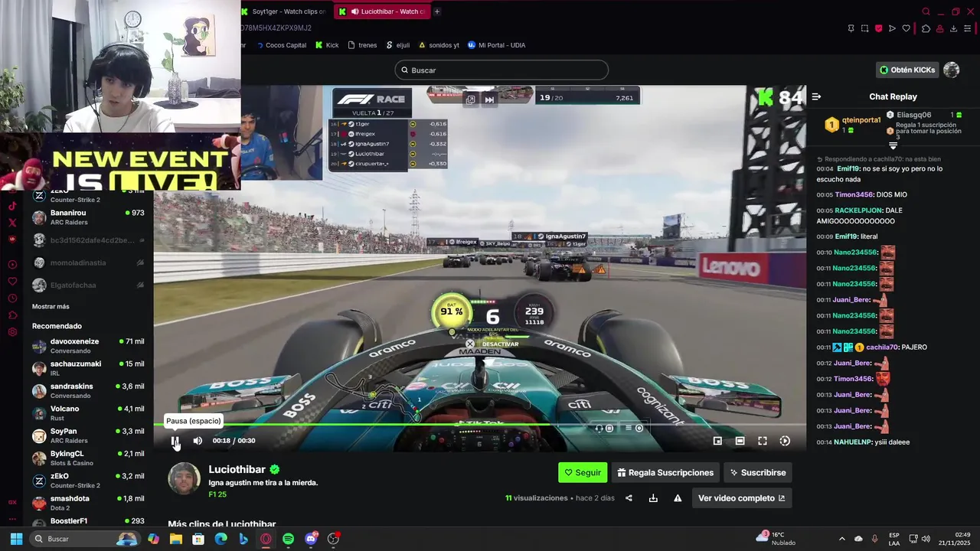980x551 pixels.
Task: Open Microsoft Edge from the taskbar
Action: coord(220,539)
